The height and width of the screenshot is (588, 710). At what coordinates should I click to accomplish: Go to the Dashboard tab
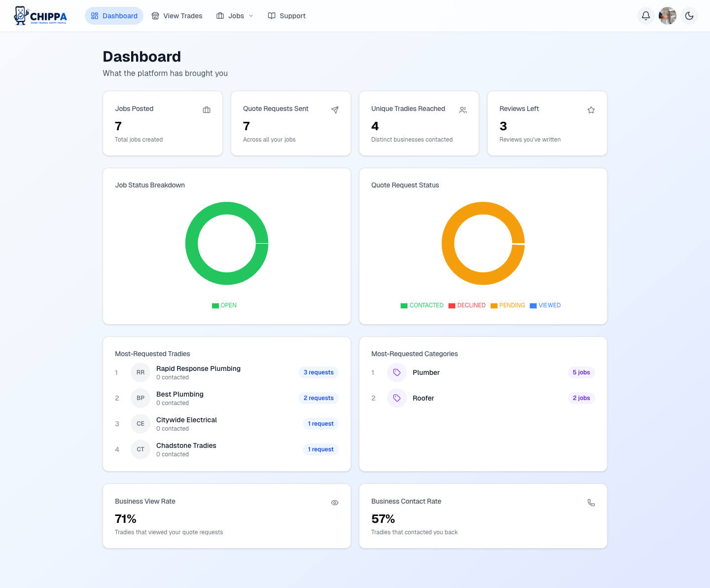(114, 16)
